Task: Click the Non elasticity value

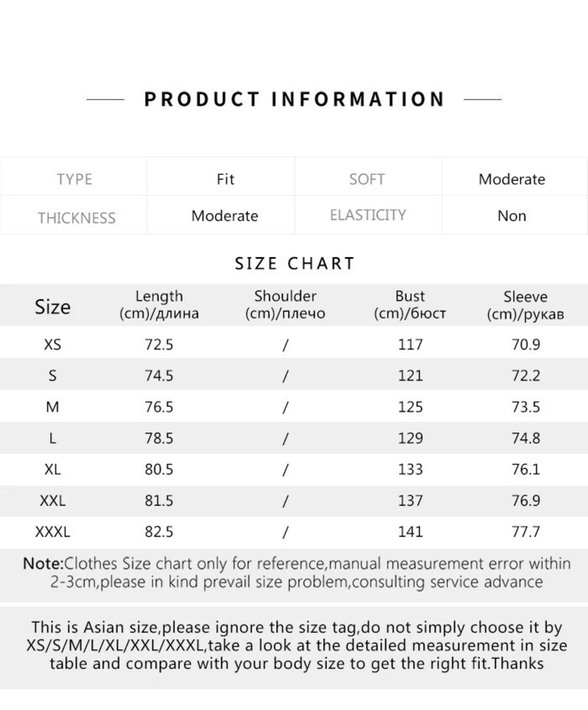Action: (x=512, y=216)
